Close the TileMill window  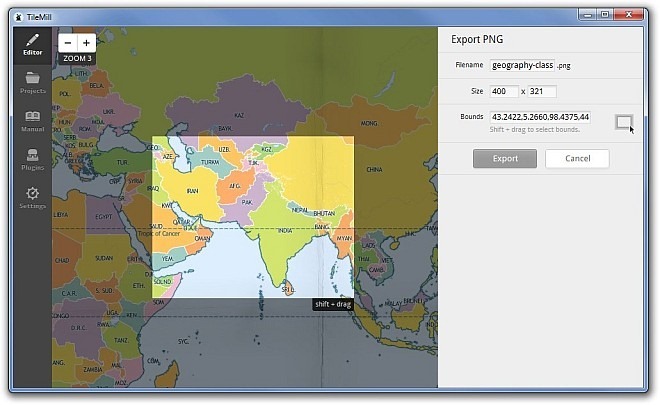[628, 15]
